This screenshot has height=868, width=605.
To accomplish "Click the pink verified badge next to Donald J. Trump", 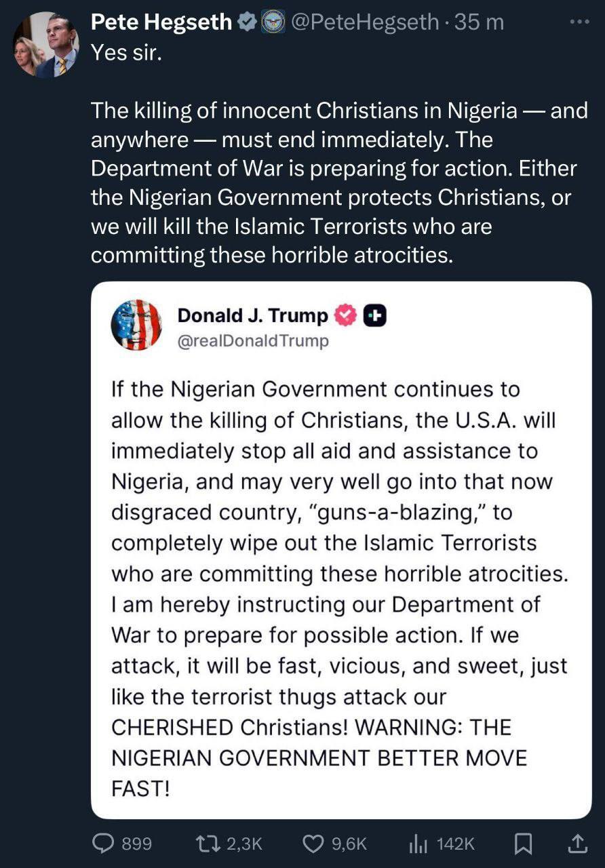I will pyautogui.click(x=346, y=315).
